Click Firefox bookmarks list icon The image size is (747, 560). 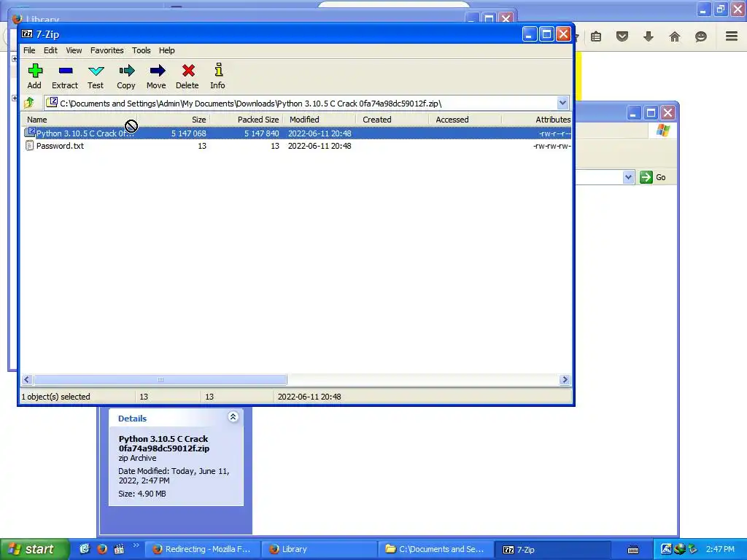[596, 36]
